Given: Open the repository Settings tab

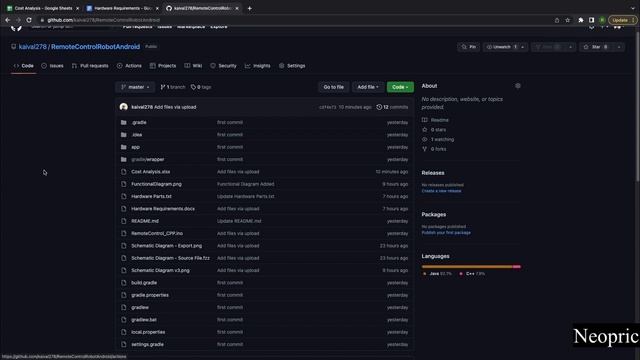Looking at the screenshot, I should coord(292,66).
